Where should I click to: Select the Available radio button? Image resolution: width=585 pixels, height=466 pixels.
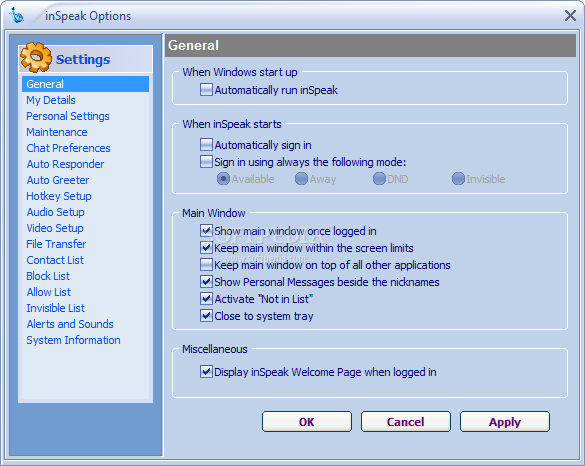pos(223,179)
